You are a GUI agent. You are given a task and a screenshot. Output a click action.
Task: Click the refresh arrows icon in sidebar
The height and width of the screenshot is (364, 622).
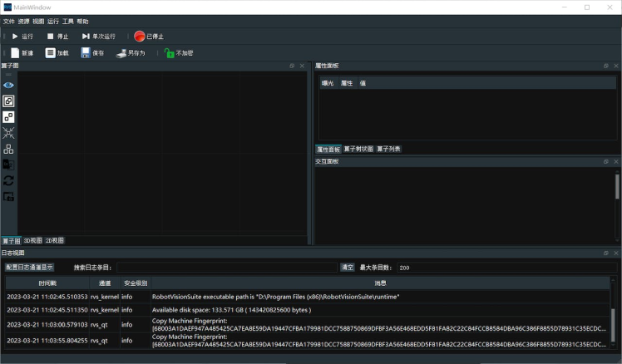(x=8, y=180)
